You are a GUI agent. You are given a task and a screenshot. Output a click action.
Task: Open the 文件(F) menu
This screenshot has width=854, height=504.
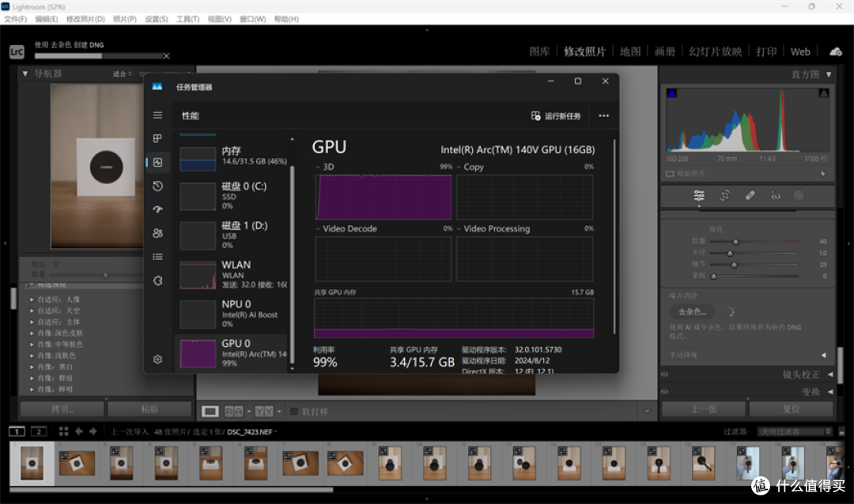click(15, 19)
